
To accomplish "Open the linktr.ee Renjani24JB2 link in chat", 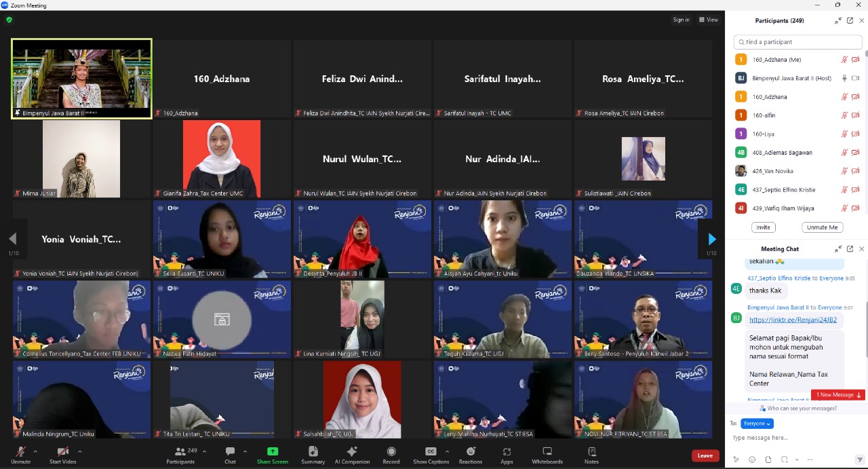I will click(793, 320).
